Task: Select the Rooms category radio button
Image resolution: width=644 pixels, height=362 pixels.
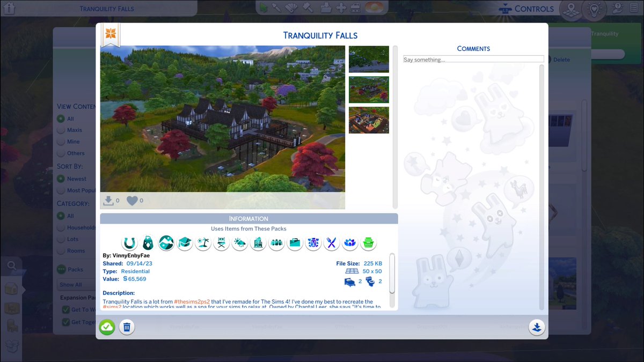Action: coord(61,250)
